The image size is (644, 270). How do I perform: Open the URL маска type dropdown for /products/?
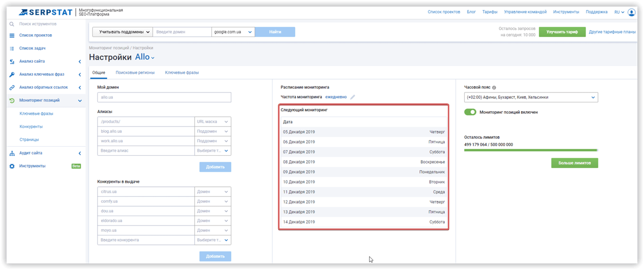[x=213, y=122]
